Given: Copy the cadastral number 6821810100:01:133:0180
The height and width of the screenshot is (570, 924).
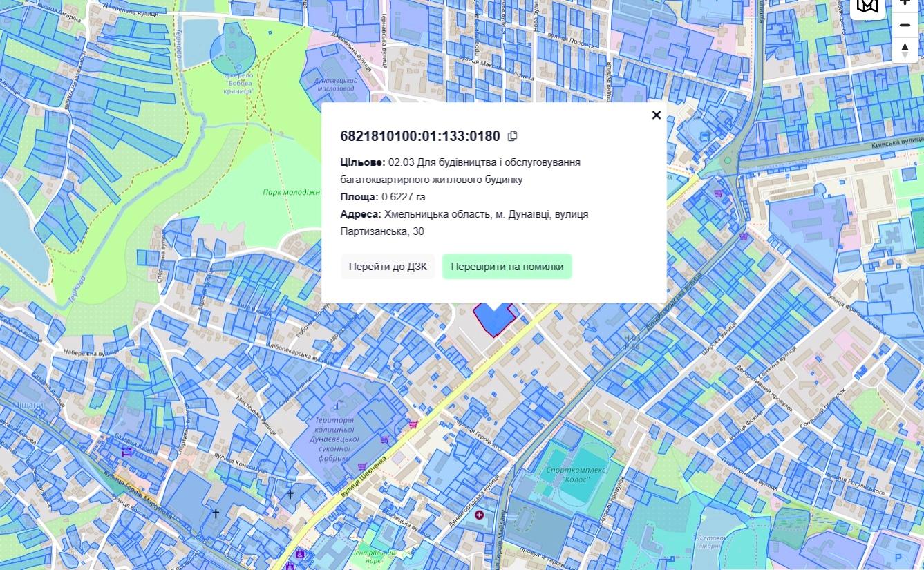Looking at the screenshot, I should pyautogui.click(x=512, y=136).
